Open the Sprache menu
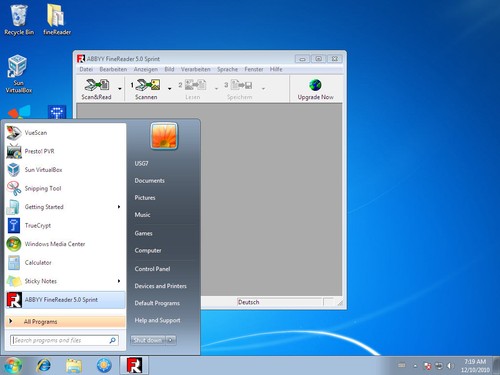Image resolution: width=500 pixels, height=375 pixels. coord(227,69)
